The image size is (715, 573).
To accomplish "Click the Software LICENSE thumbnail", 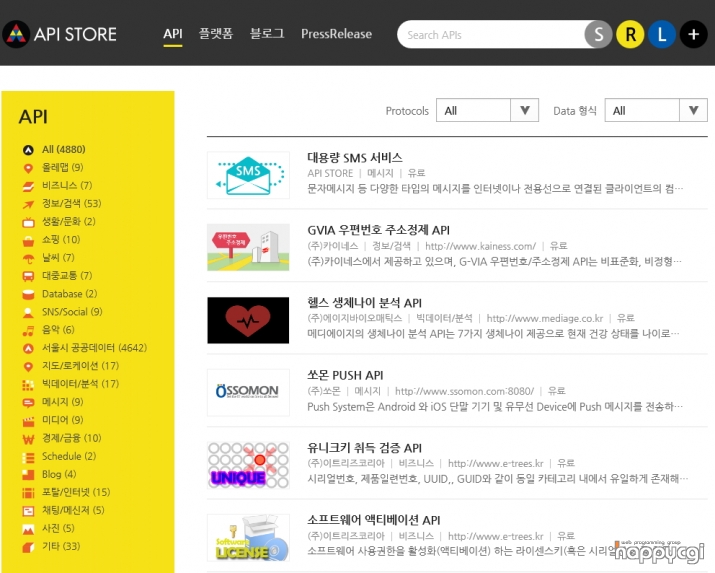I will click(x=248, y=537).
